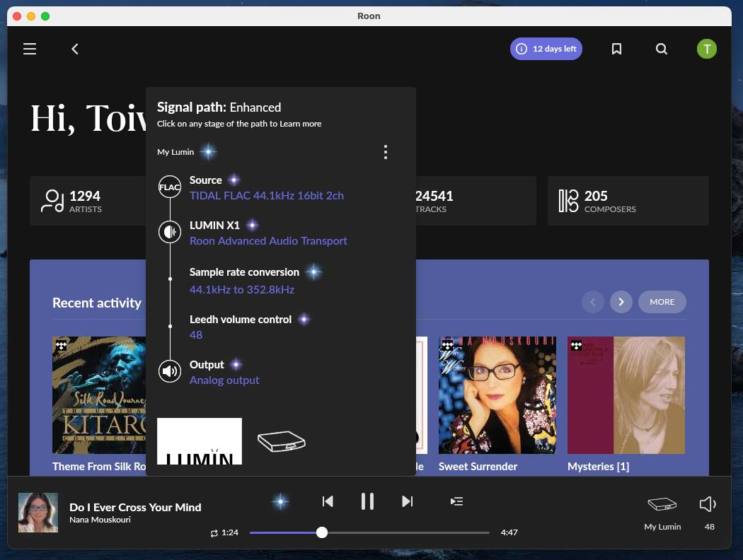The height and width of the screenshot is (560, 743).
Task: Click the star beside My Lumin
Action: [x=208, y=151]
